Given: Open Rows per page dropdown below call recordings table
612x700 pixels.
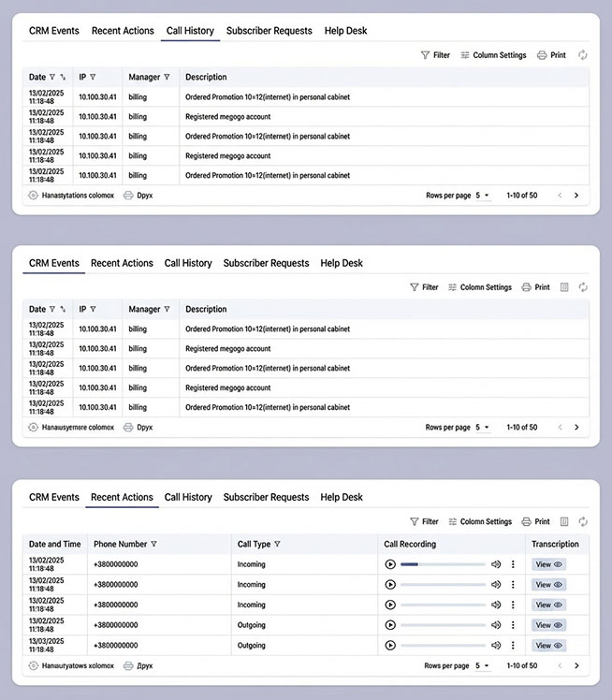Looking at the screenshot, I should click(x=482, y=666).
